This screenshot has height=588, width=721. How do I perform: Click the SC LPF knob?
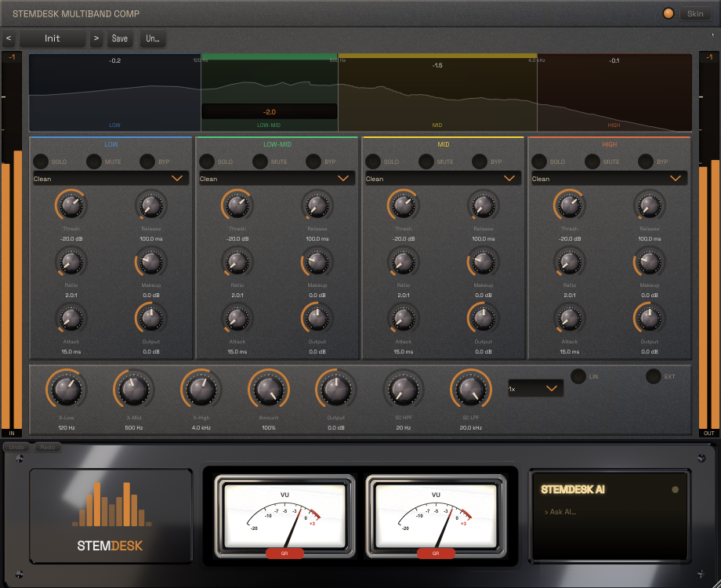click(470, 390)
